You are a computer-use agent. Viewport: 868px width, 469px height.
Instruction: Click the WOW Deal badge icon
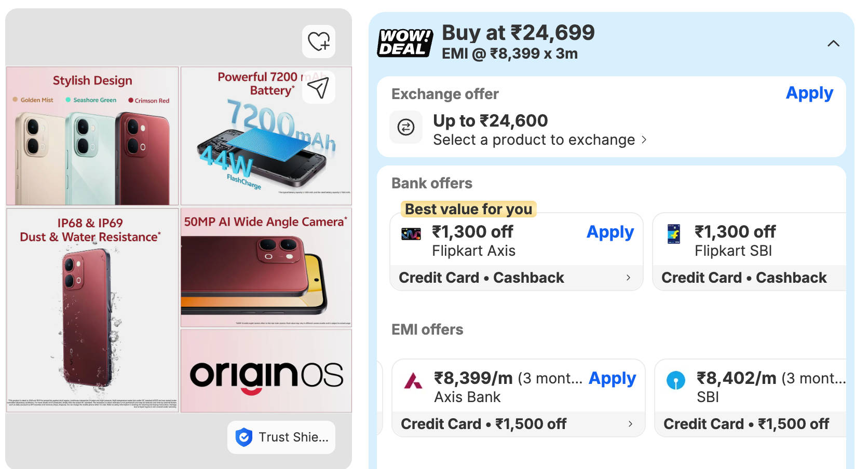[x=405, y=43]
